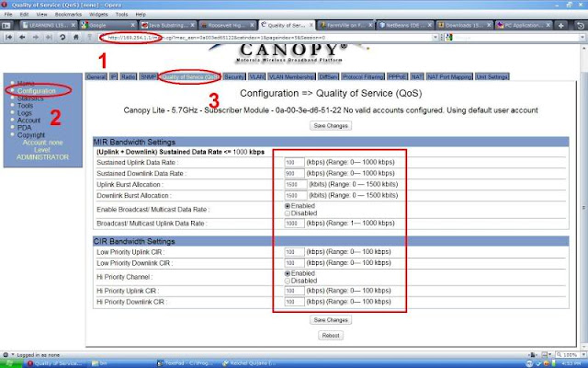Switch to the Radio configuration tab
Screen dimensions: 588x368
(x=129, y=76)
